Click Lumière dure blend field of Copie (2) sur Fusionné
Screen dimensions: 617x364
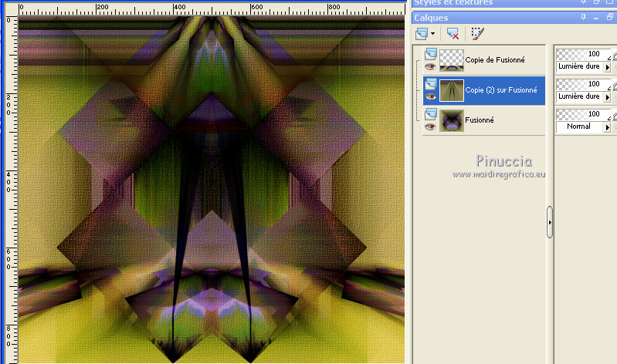tap(580, 96)
